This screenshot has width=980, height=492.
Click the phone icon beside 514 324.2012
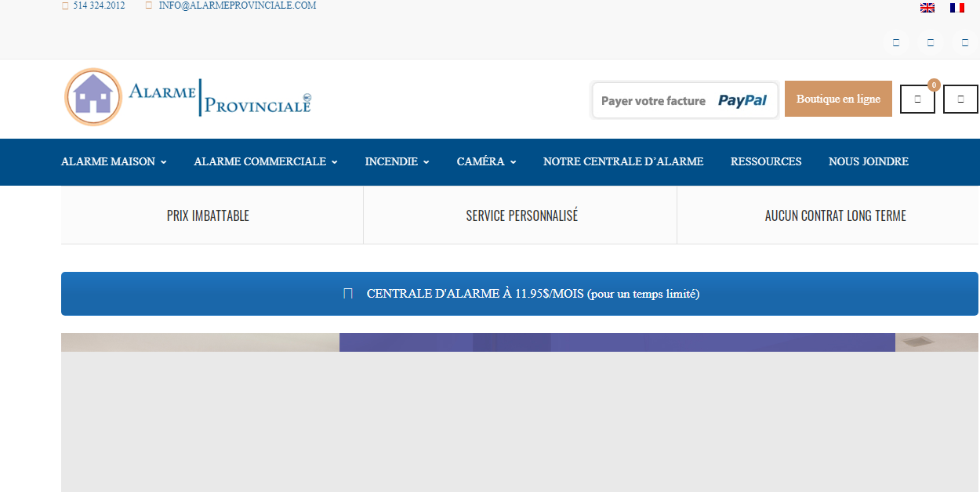click(64, 5)
